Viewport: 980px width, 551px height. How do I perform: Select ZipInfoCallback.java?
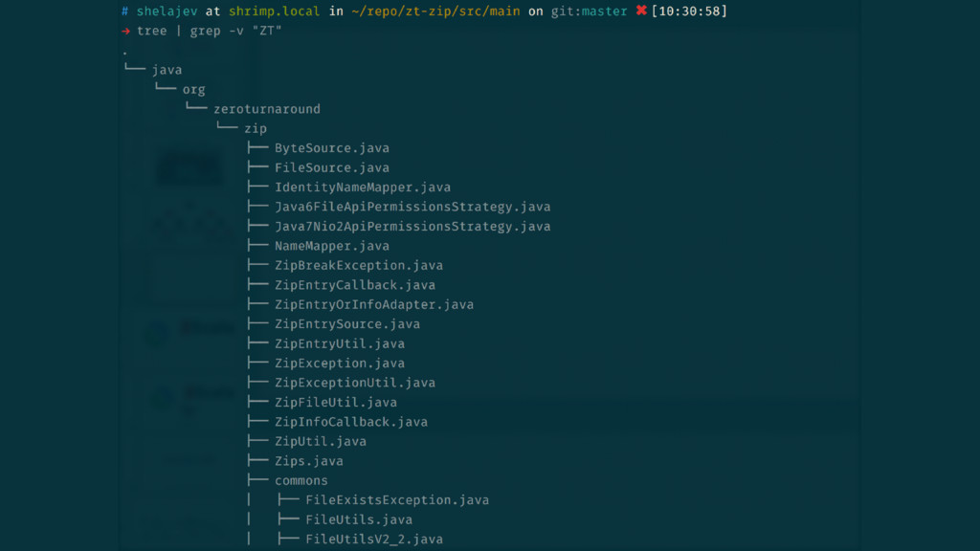click(x=351, y=422)
